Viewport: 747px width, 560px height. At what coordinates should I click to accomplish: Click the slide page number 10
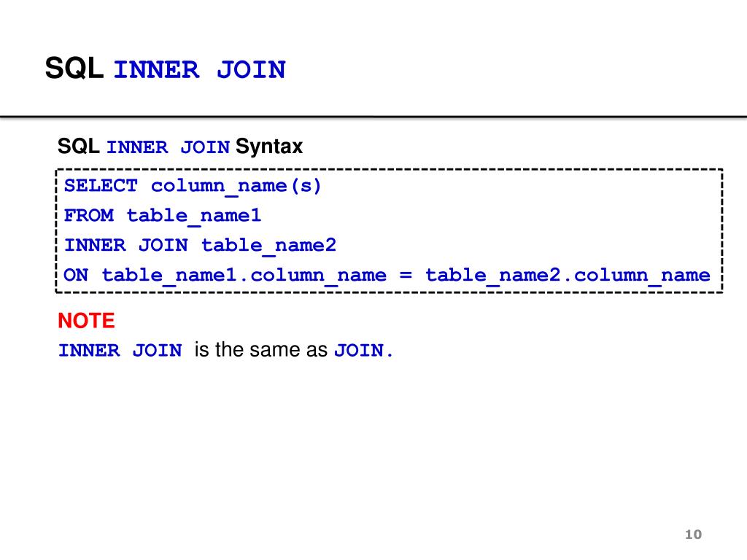point(693,534)
